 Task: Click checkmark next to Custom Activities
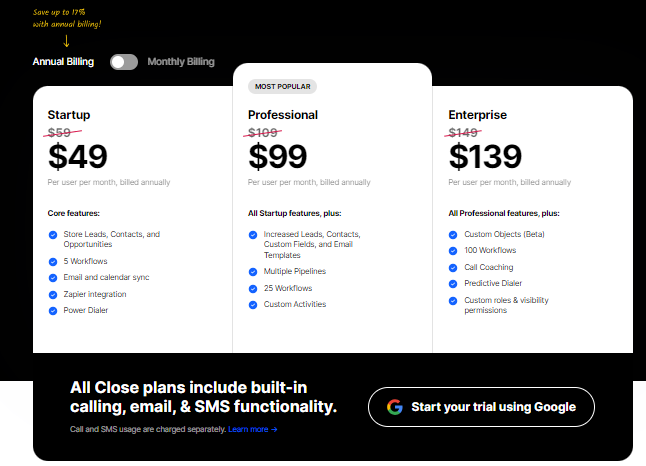253,304
